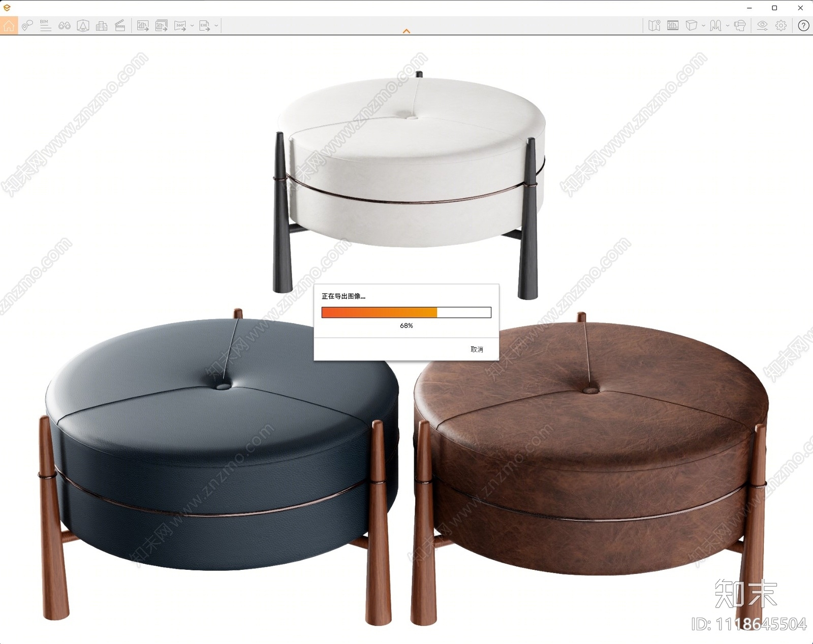Click 360 panorama export icon

[x=180, y=25]
